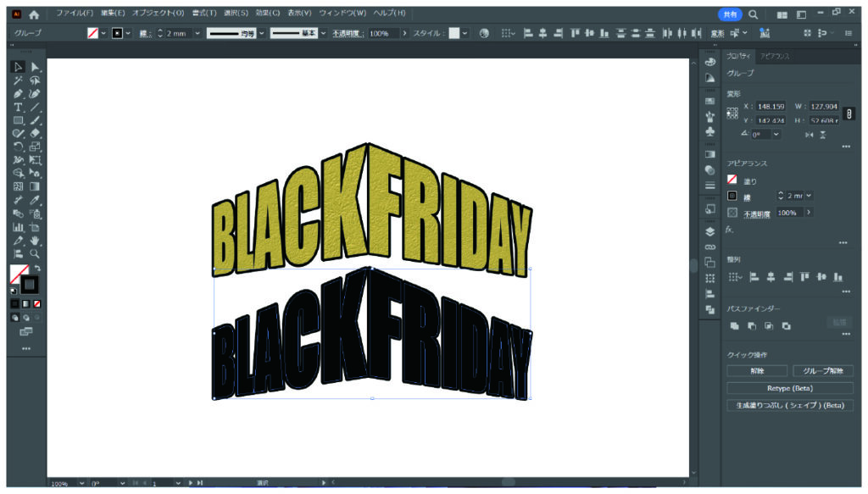Switch to the アピアランス panel tab
The width and height of the screenshot is (868, 494).
pos(775,56)
